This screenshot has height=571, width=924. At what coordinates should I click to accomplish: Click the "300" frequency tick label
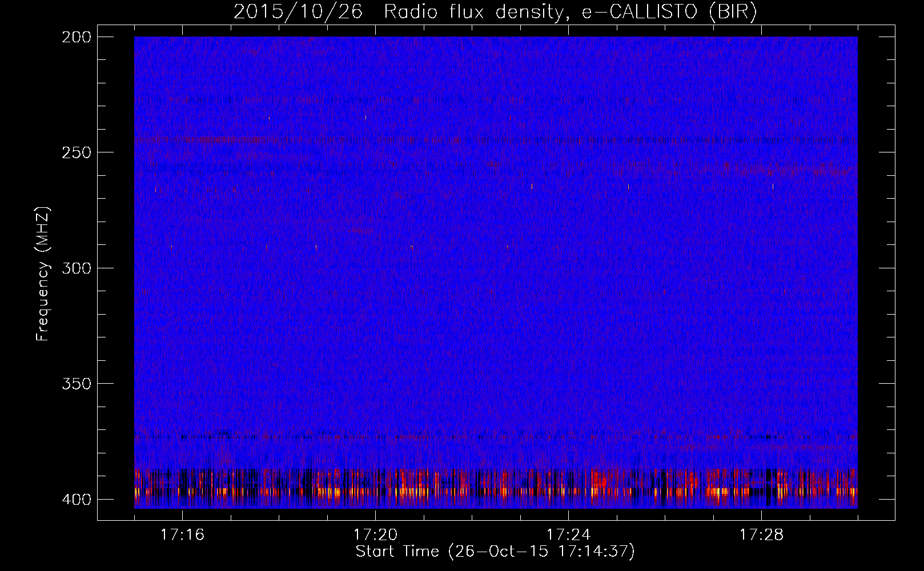(x=76, y=268)
